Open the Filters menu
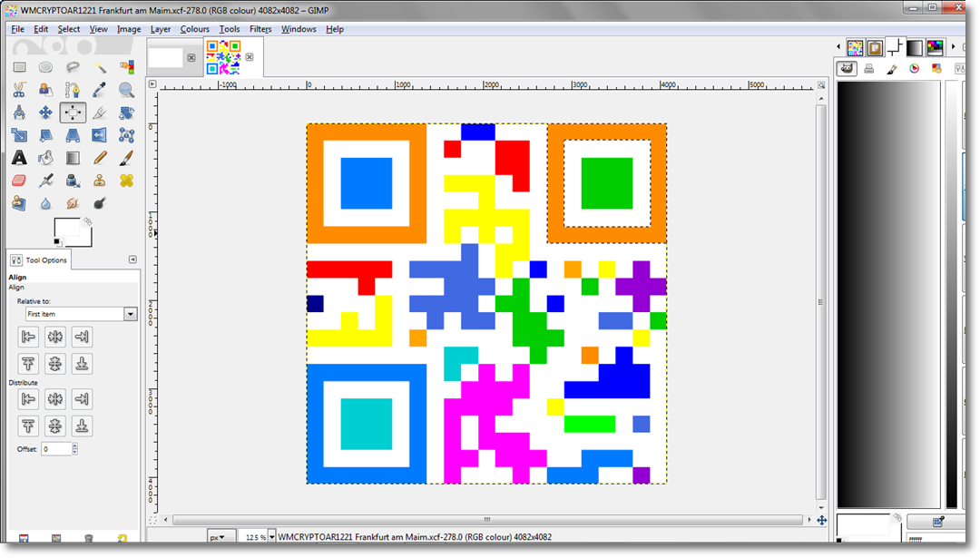The image size is (980, 558). 260,29
